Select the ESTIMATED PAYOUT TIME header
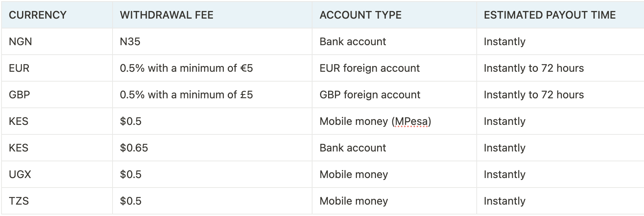 560,15
